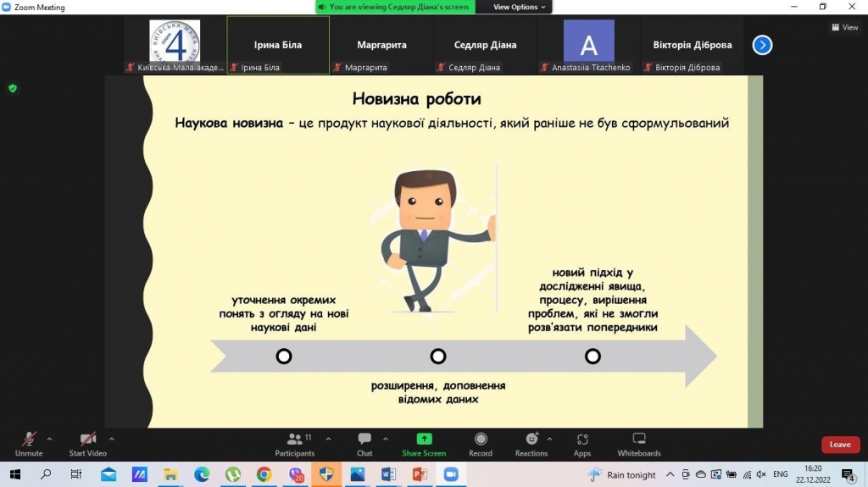The width and height of the screenshot is (868, 487).
Task: Click the green Share Screen button
Action: coord(424,445)
